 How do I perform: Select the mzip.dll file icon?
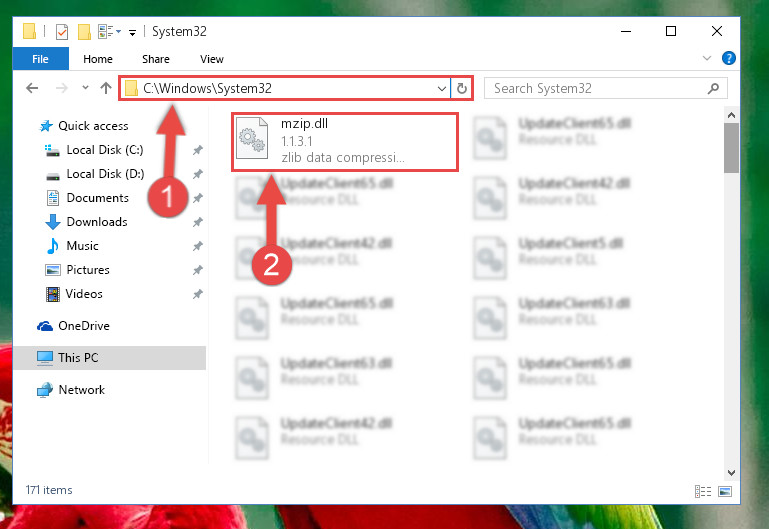(x=252, y=138)
